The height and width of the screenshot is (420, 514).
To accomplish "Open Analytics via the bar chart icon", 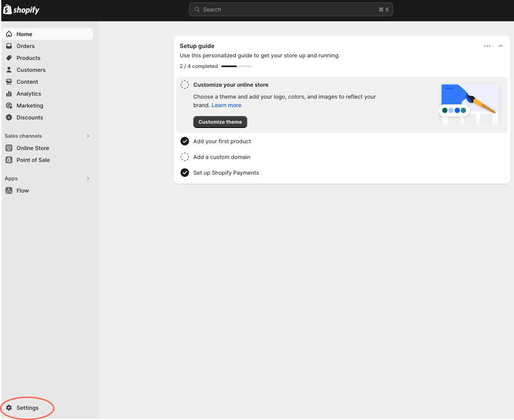I will point(9,94).
